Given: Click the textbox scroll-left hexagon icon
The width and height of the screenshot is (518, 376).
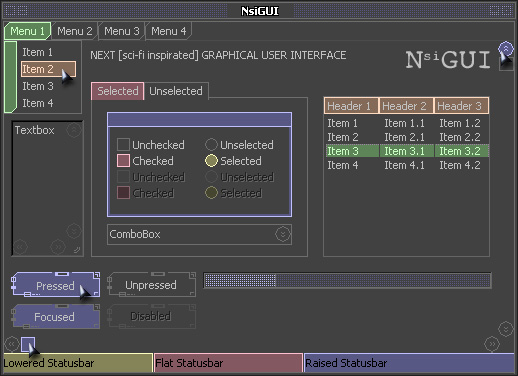Looking at the screenshot, I should 20,247.
